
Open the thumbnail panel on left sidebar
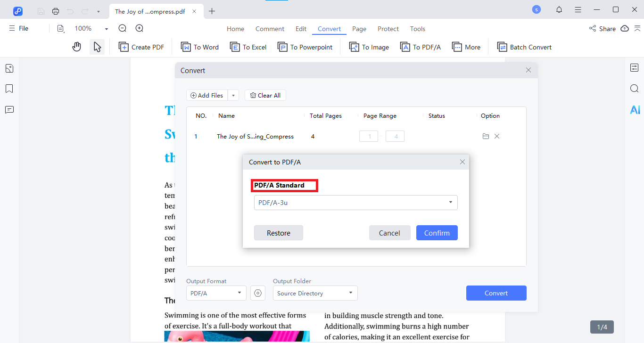[x=9, y=68]
